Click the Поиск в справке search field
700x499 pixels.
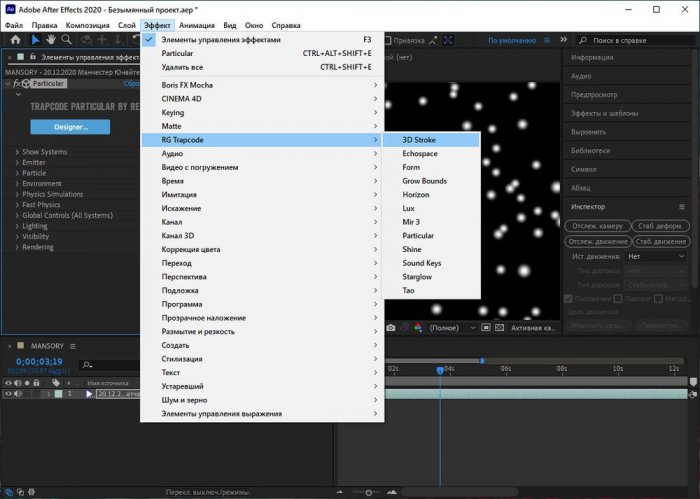[635, 40]
